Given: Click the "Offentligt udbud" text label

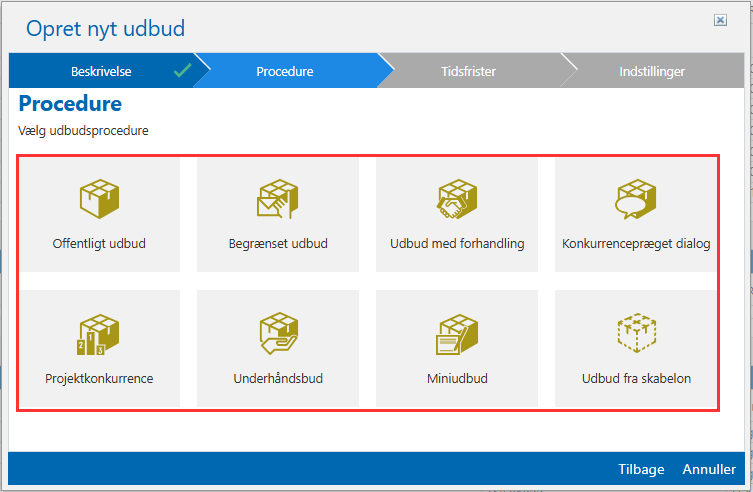Looking at the screenshot, I should coord(99,243).
